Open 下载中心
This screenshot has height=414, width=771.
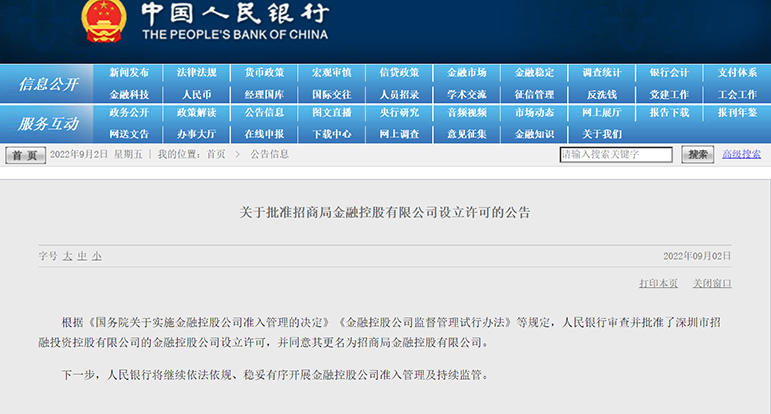tap(332, 134)
